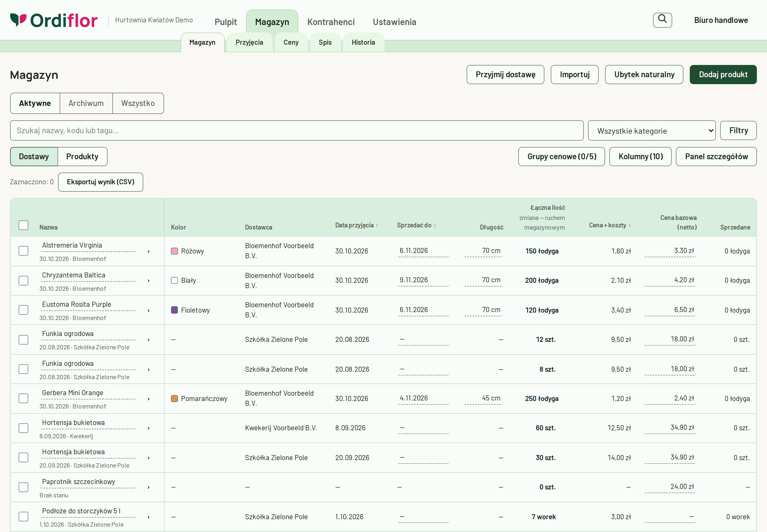Click the Dodaj produkt button
This screenshot has height=532, width=767.
(723, 75)
